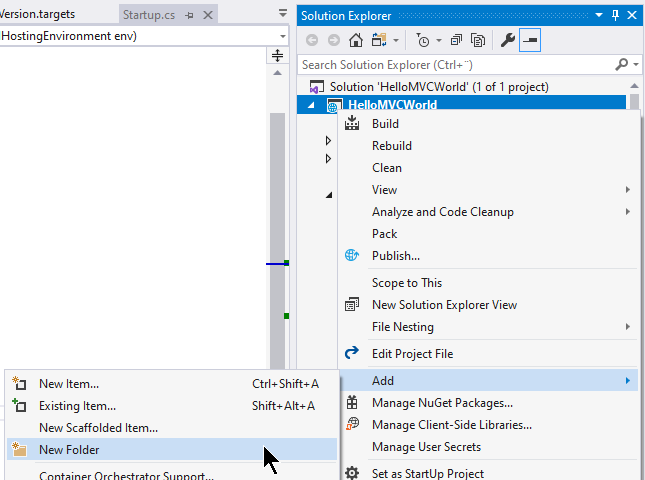
Task: Select Edit Project File entry
Action: [489, 354]
